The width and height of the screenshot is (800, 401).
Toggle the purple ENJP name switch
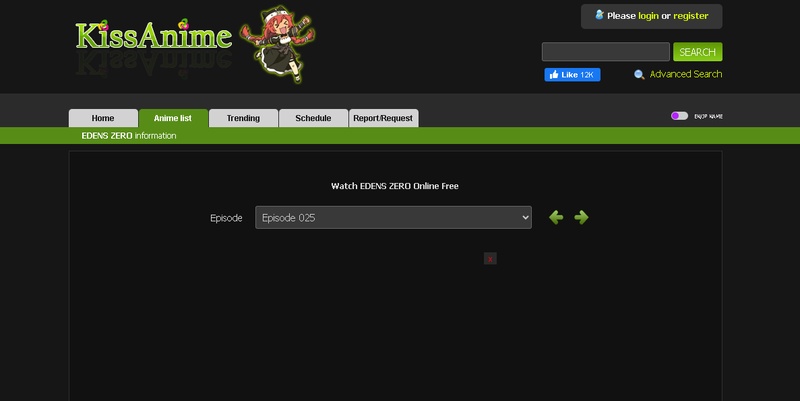[679, 116]
